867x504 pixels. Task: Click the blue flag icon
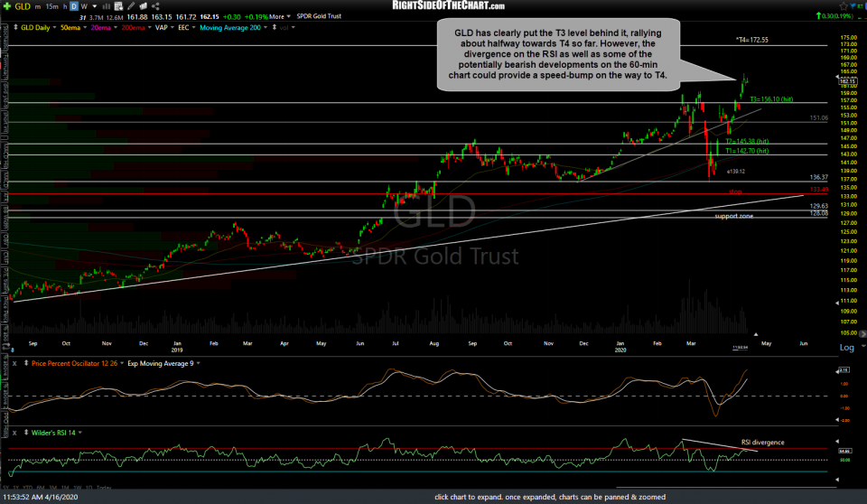[x=853, y=6]
